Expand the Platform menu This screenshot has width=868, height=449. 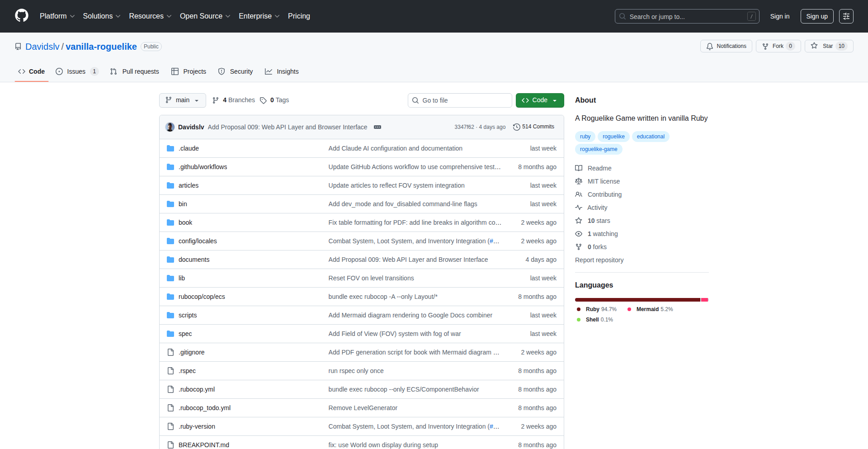[x=57, y=16]
